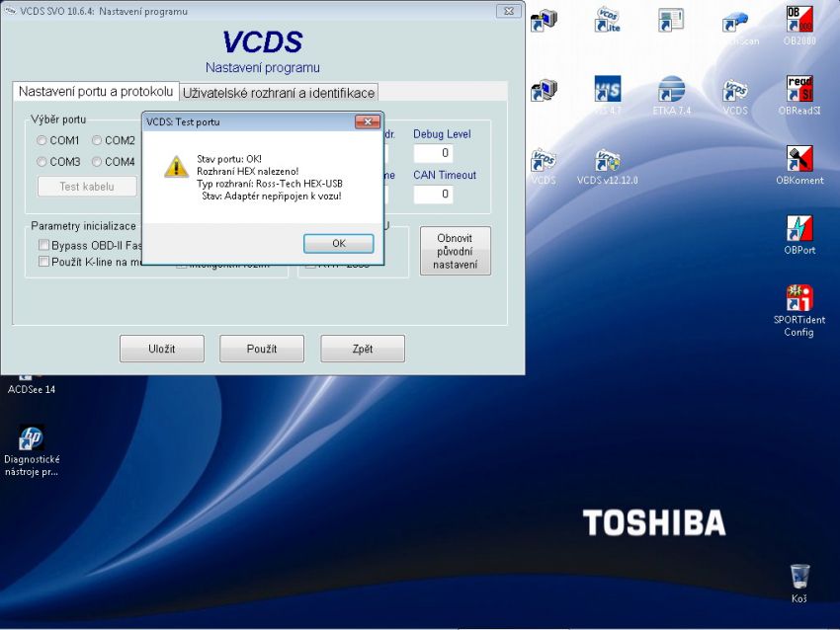
Task: Enable the Bypass OBD-II checkbox
Action: pyautogui.click(x=43, y=245)
